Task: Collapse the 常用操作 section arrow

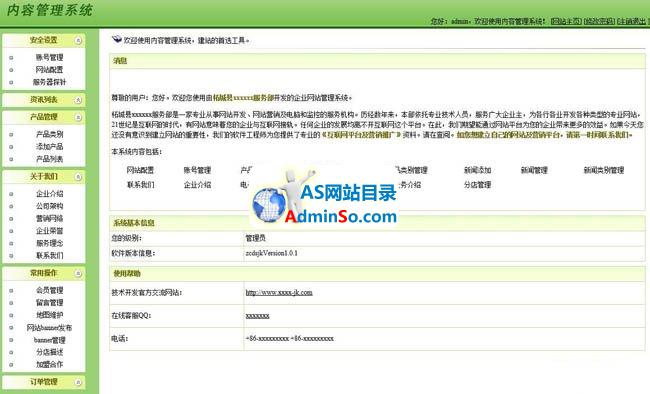Action: pyautogui.click(x=78, y=273)
